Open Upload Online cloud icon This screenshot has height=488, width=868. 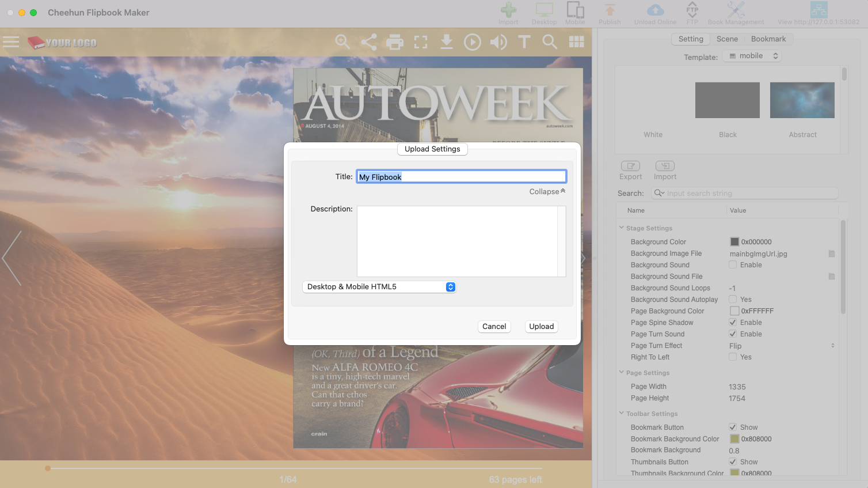(655, 10)
